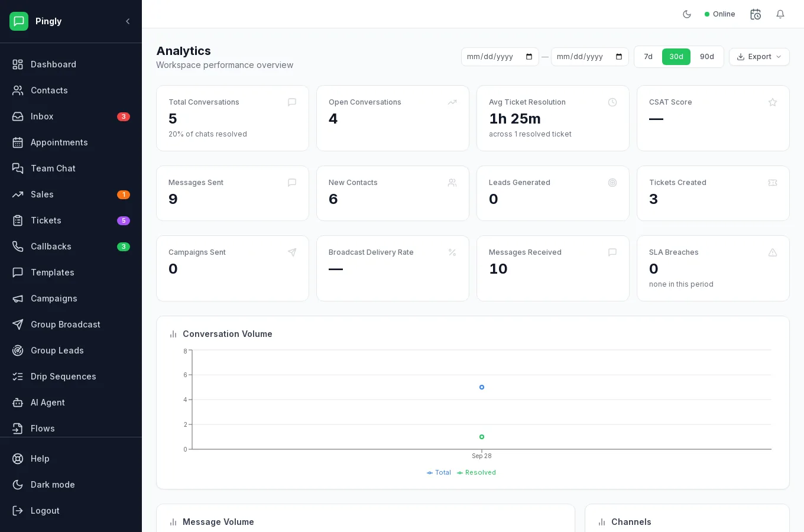Viewport: 804px width, 532px height.
Task: Click the Pingly logo icon
Action: coord(19,21)
